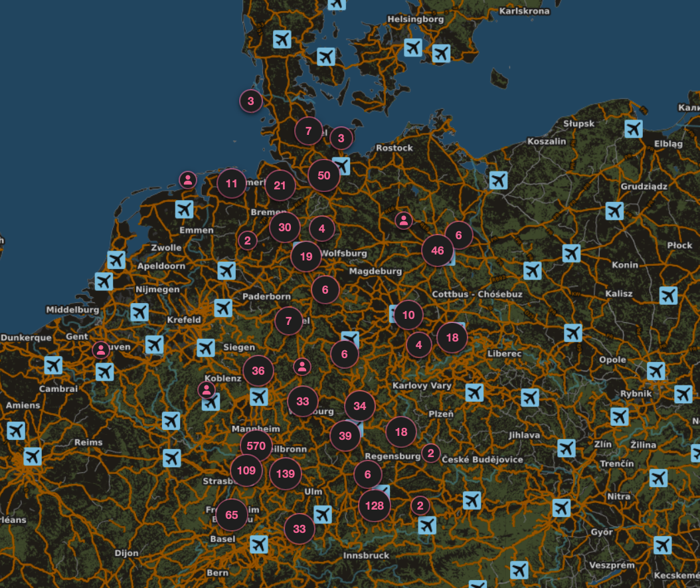Open the airport icon beneath Helsingborg
This screenshot has height=588, width=700.
tap(413, 48)
